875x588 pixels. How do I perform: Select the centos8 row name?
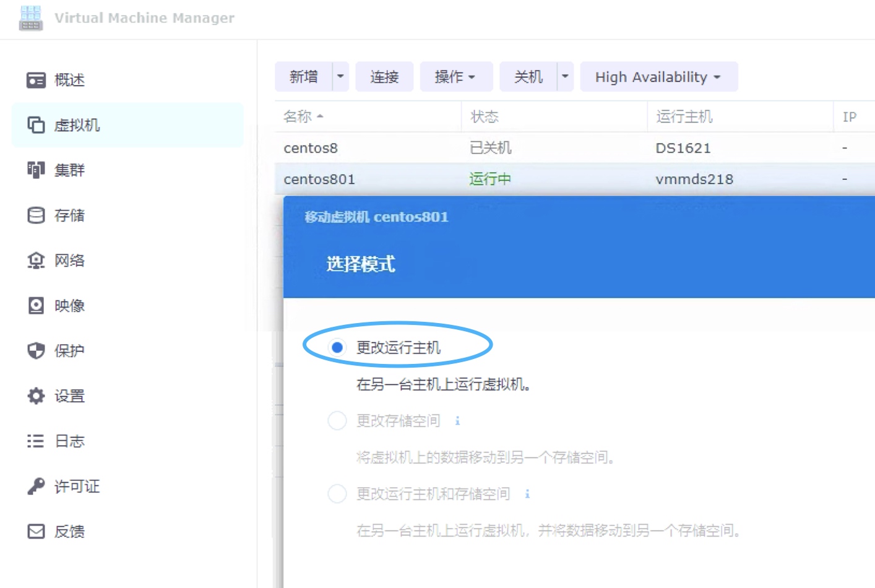point(311,148)
